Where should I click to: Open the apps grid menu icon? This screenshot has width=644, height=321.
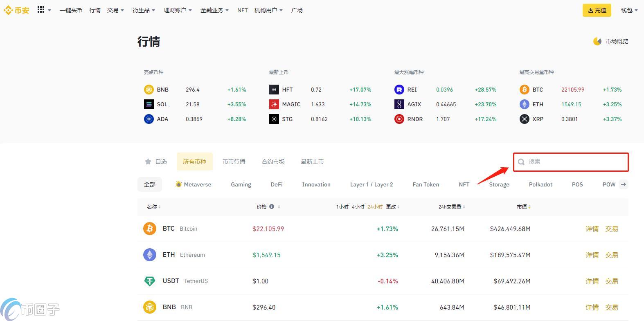[x=41, y=10]
